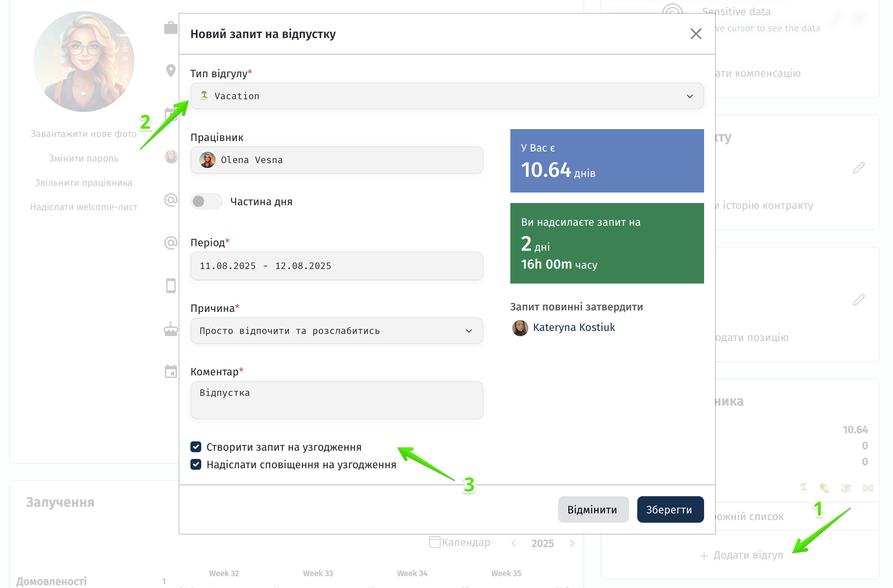This screenshot has height=588, width=893.
Task: Click the Зберегти button
Action: (670, 510)
